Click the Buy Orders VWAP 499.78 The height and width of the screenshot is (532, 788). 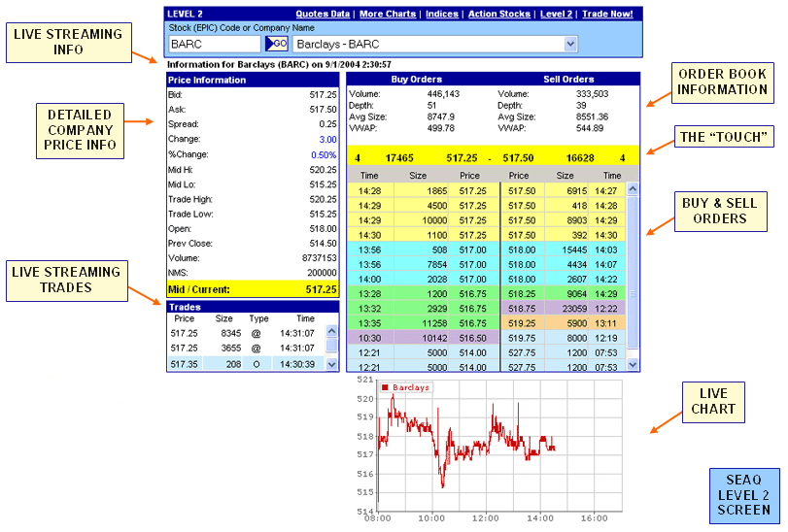click(441, 128)
